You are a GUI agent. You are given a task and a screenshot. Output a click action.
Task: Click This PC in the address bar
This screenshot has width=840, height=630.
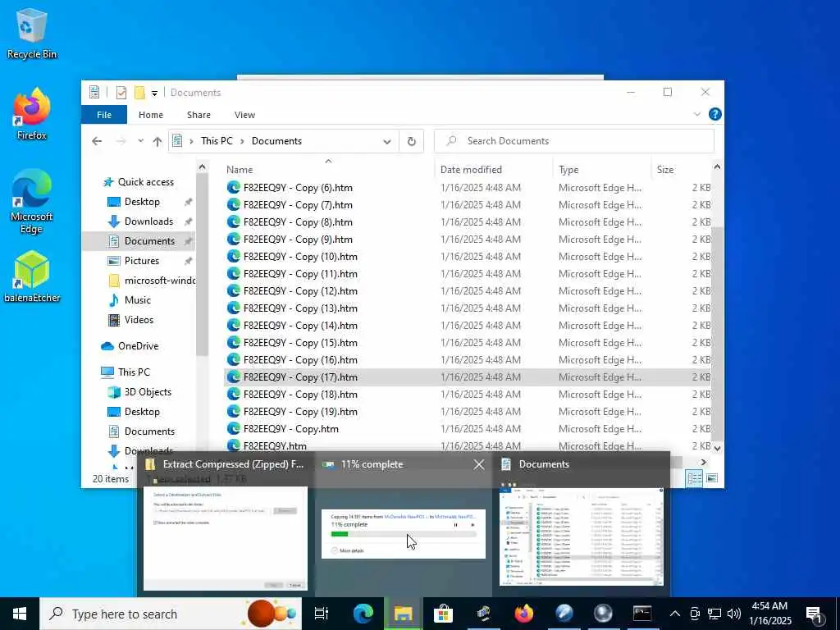coord(217,141)
